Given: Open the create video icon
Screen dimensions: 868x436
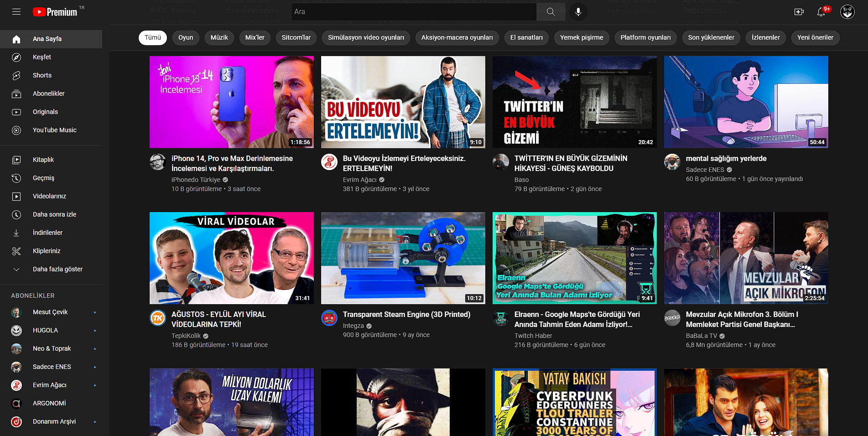Looking at the screenshot, I should point(799,12).
